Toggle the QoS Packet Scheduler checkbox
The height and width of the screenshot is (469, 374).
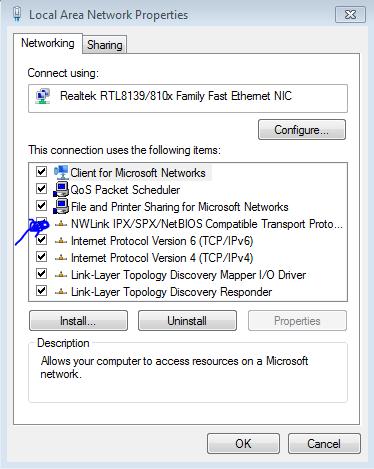[x=41, y=189]
